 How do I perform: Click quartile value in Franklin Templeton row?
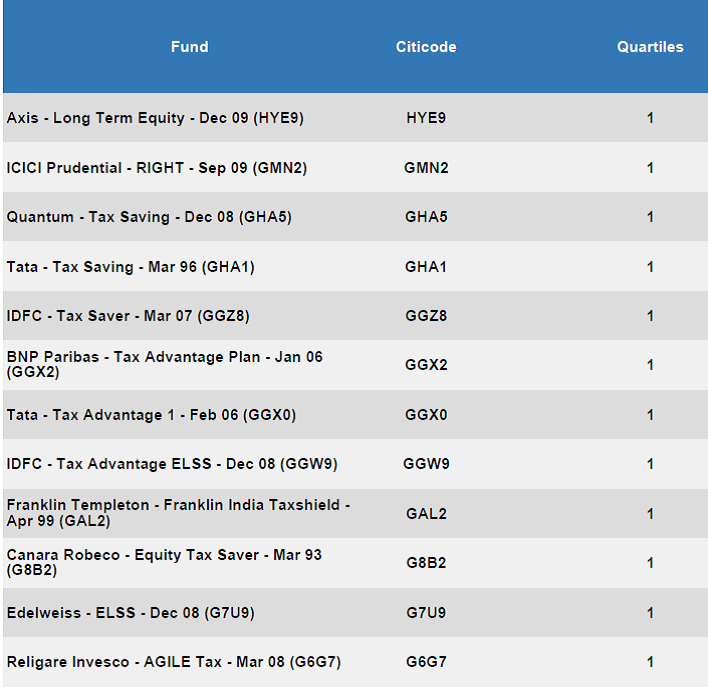coord(650,513)
